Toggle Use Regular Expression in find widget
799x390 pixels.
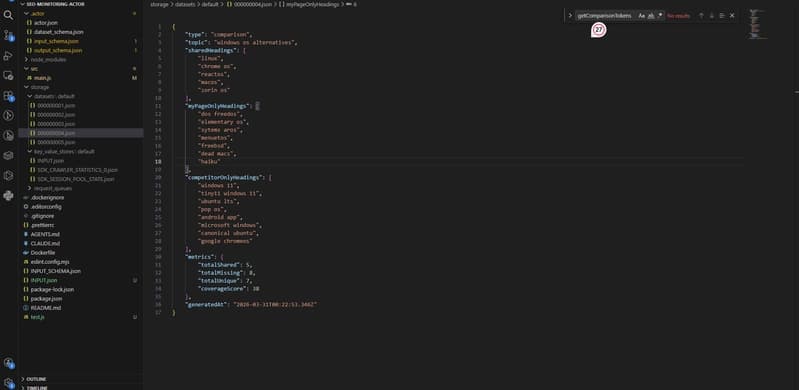coord(660,16)
